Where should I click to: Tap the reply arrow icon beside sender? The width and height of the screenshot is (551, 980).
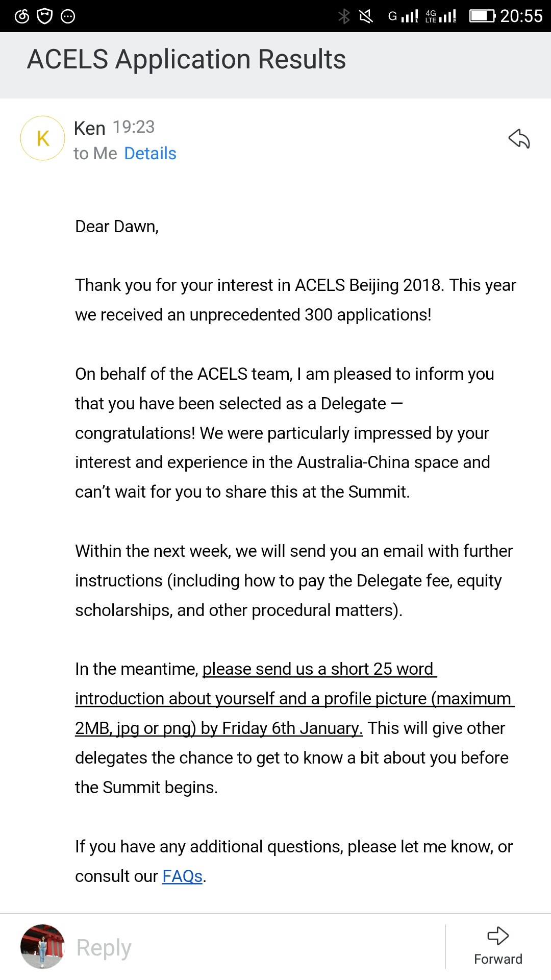[x=519, y=139]
